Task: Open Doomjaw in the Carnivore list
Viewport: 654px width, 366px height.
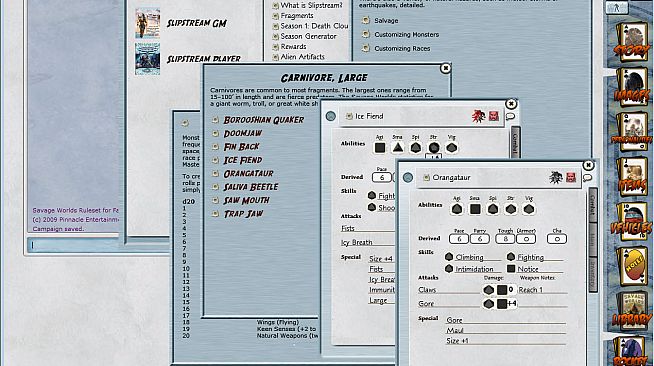Action: pos(243,133)
